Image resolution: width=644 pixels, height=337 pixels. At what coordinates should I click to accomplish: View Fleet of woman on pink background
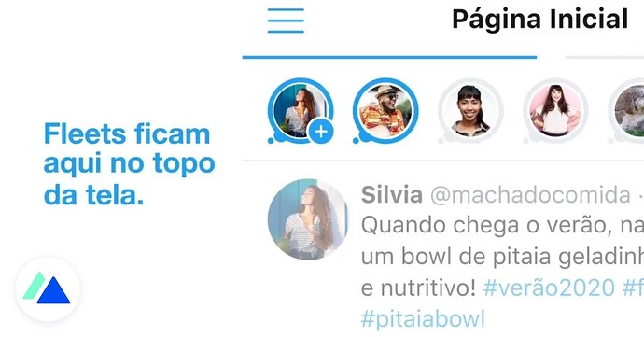pyautogui.click(x=555, y=110)
